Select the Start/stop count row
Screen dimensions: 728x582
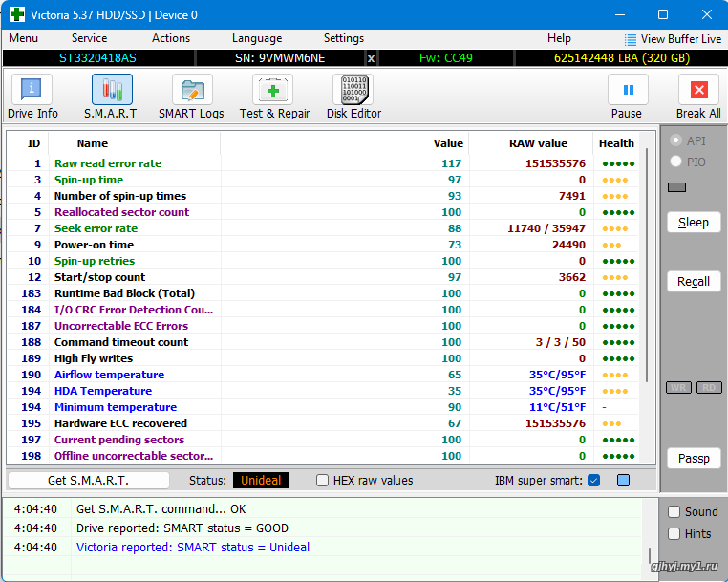point(323,277)
